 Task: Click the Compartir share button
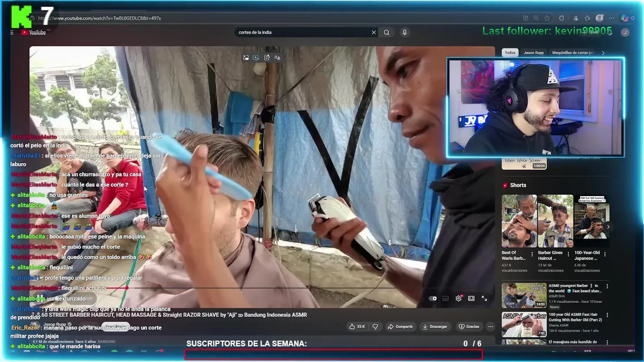click(400, 326)
